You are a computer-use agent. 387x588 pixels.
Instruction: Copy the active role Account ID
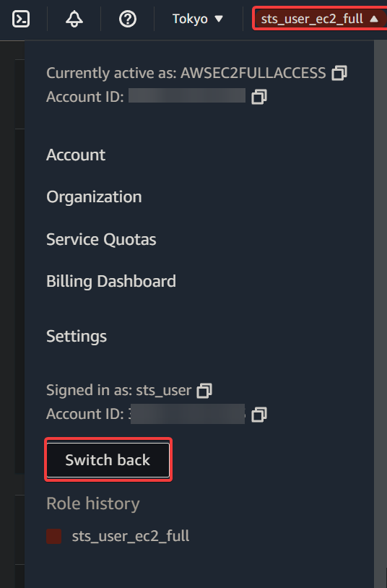(x=259, y=97)
